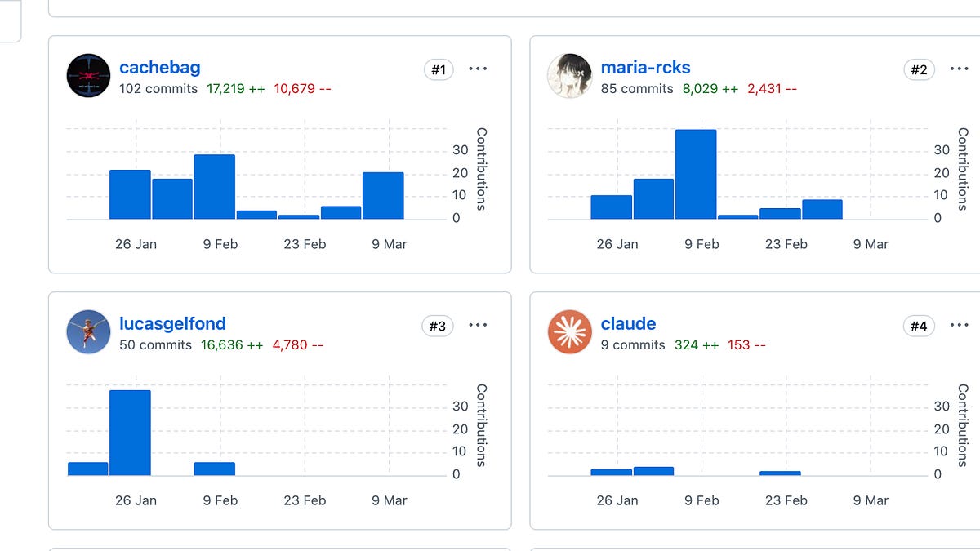This screenshot has height=551, width=980.
Task: Click the #4 rank badge on claude's card
Action: (x=919, y=326)
